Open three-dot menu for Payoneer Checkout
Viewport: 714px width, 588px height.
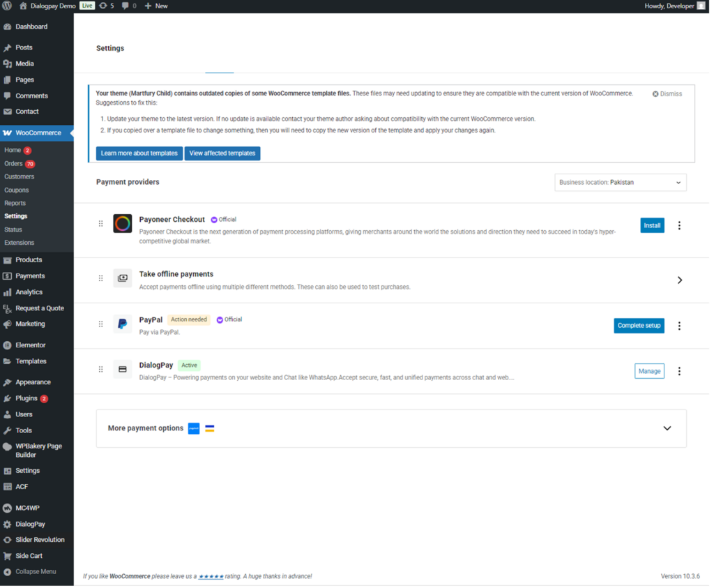[x=679, y=225]
